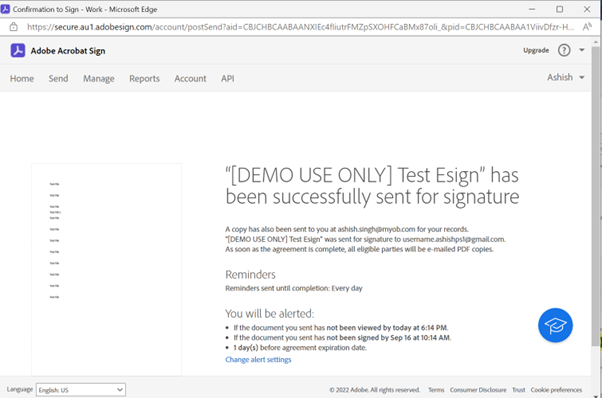This screenshot has width=602, height=398.
Task: Open the help question mark icon
Action: (x=564, y=50)
